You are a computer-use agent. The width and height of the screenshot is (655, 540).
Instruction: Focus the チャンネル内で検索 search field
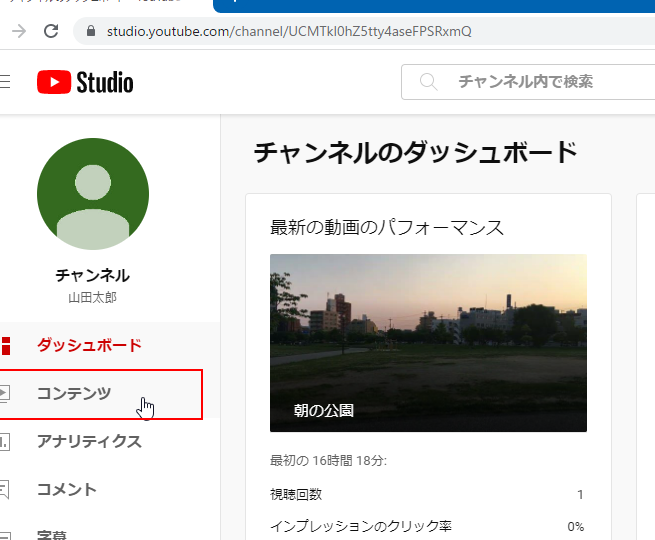pyautogui.click(x=540, y=82)
